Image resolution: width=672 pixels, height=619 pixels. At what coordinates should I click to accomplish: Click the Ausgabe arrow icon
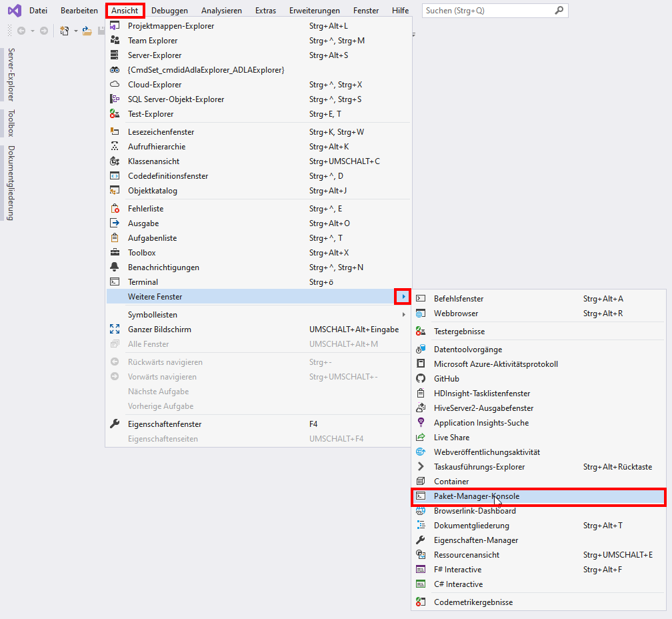115,223
